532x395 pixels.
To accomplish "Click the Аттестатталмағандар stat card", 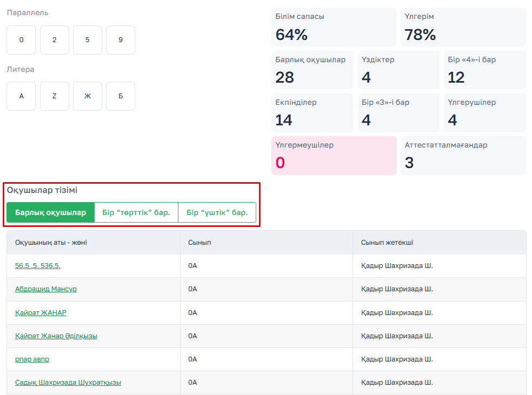I will (463, 156).
